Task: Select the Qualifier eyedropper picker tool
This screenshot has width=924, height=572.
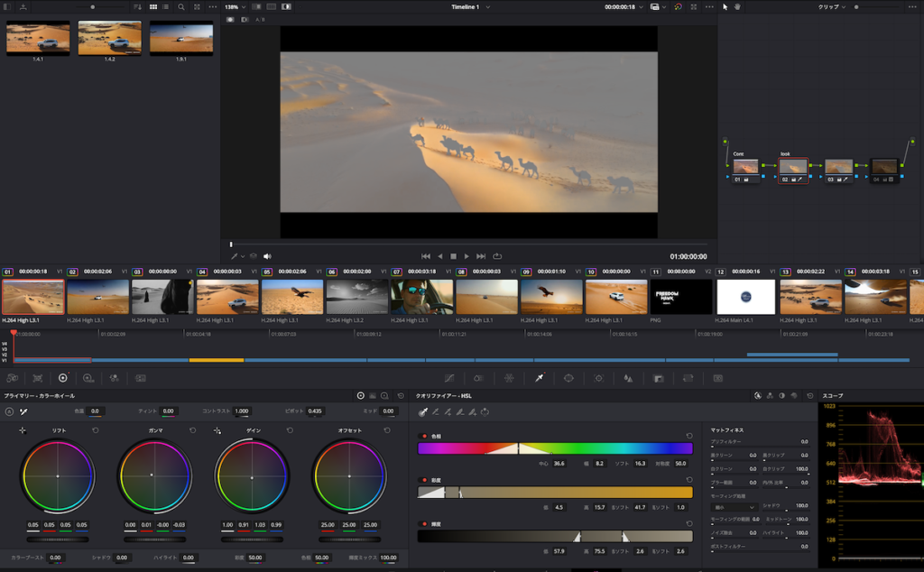Action: (421, 412)
